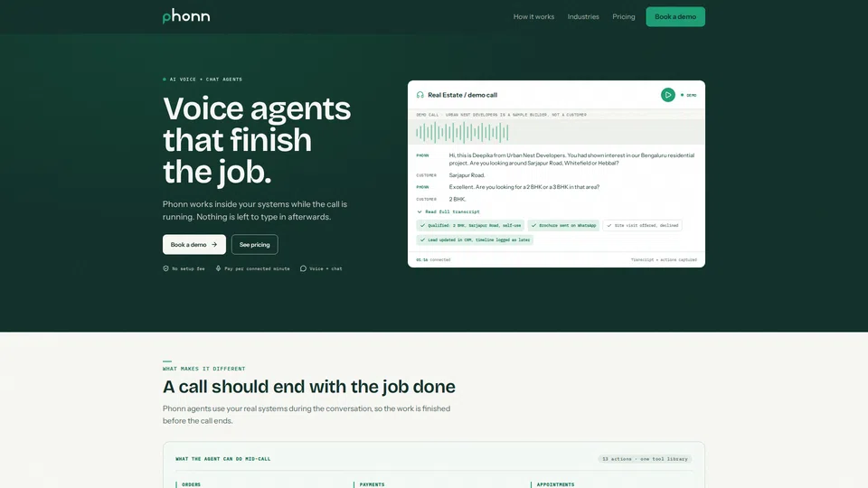Click the Brochure sent on WhatsApp chip
The image size is (868, 488).
pyautogui.click(x=563, y=225)
